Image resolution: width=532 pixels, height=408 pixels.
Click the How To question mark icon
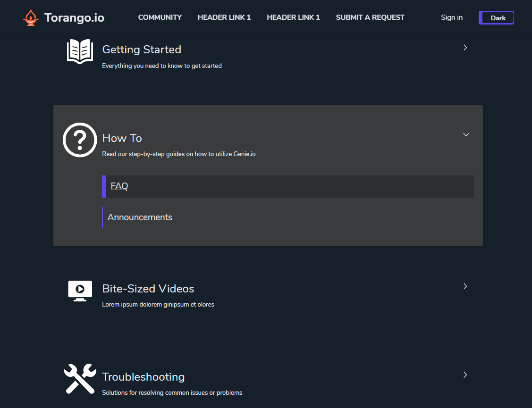[x=80, y=140]
